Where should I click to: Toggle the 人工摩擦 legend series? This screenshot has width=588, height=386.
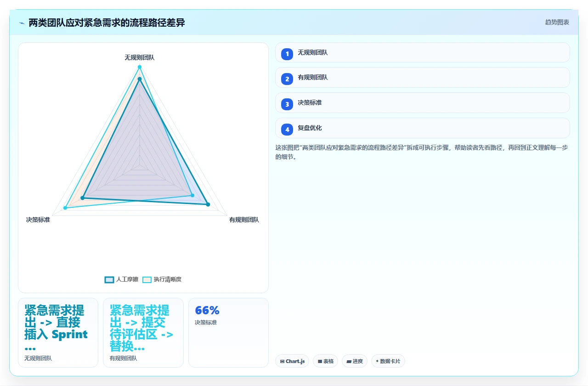121,279
